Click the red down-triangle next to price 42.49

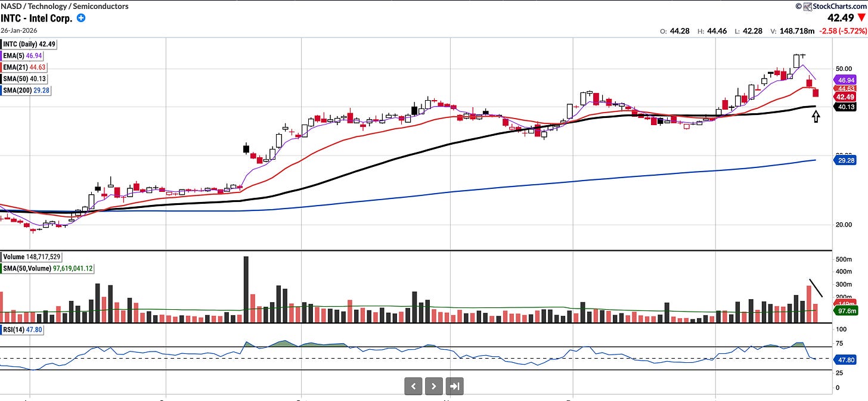coord(861,18)
